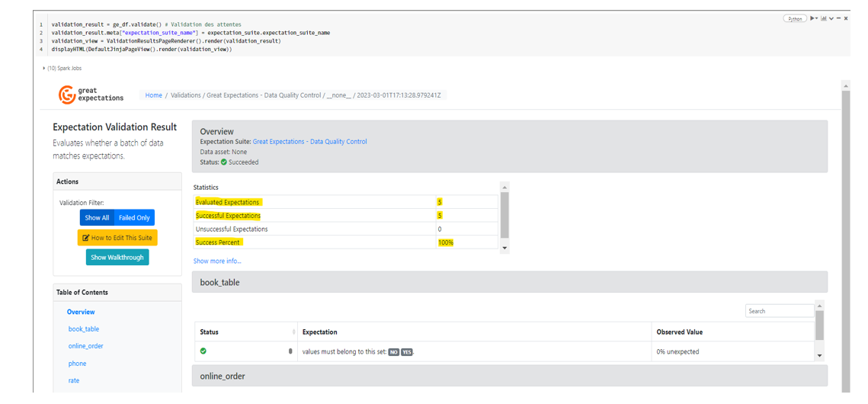Screen dimensions: 868x404
Task: Click the Evaluated Expectations statistics row
Action: 346,202
